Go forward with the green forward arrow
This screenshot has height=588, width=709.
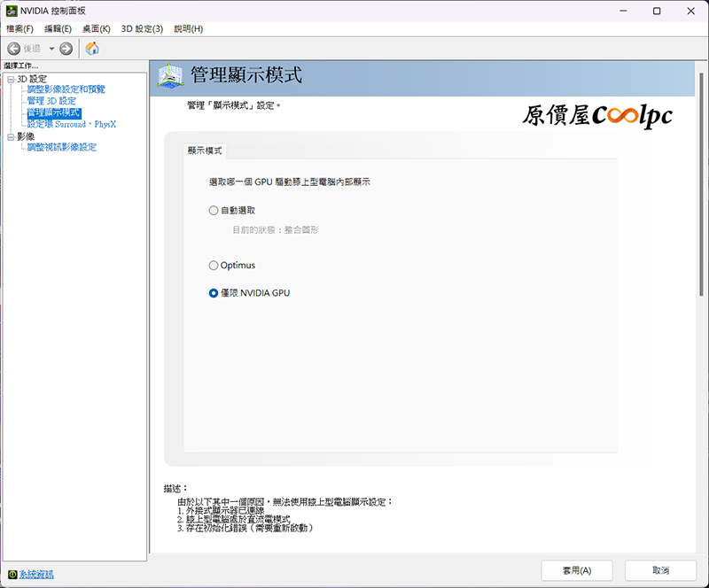point(66,49)
